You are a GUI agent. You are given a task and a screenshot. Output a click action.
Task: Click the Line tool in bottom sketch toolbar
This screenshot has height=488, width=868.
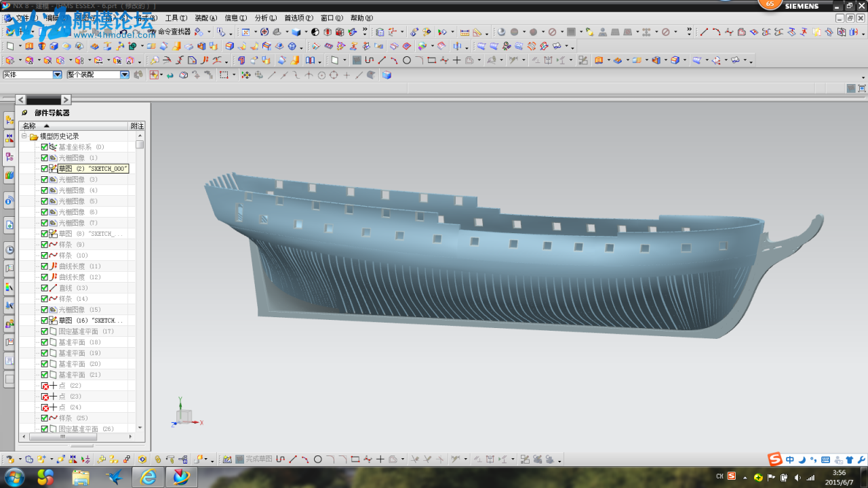click(293, 460)
